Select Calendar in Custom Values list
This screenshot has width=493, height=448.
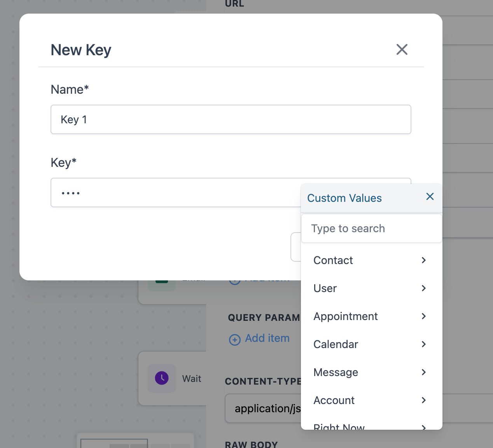(x=336, y=344)
